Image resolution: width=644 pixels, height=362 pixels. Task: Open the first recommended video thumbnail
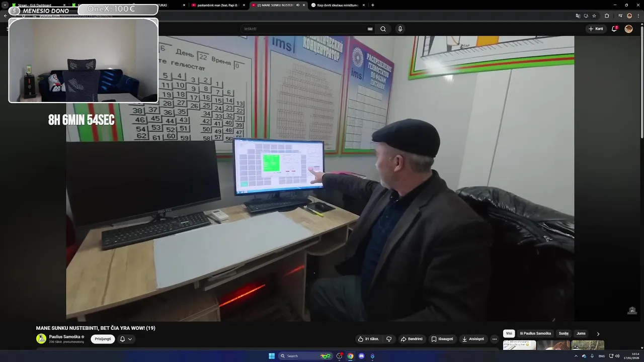519,345
